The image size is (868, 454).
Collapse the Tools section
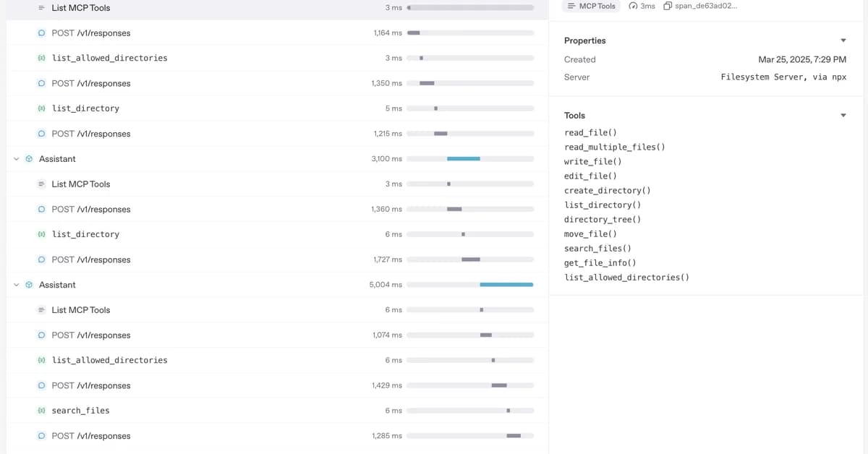(843, 116)
